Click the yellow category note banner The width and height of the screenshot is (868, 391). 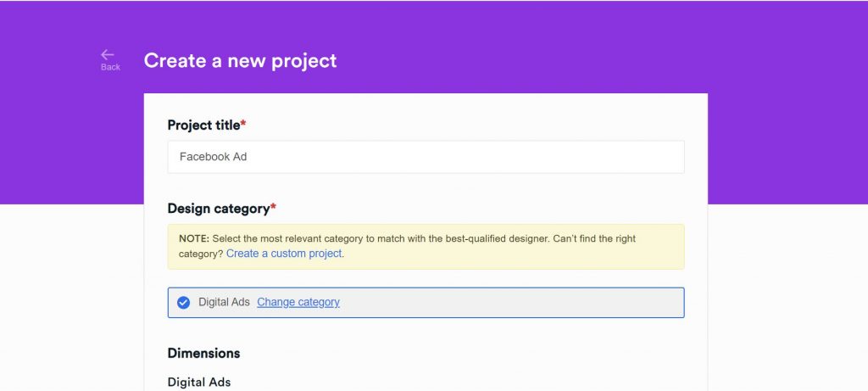pos(426,247)
